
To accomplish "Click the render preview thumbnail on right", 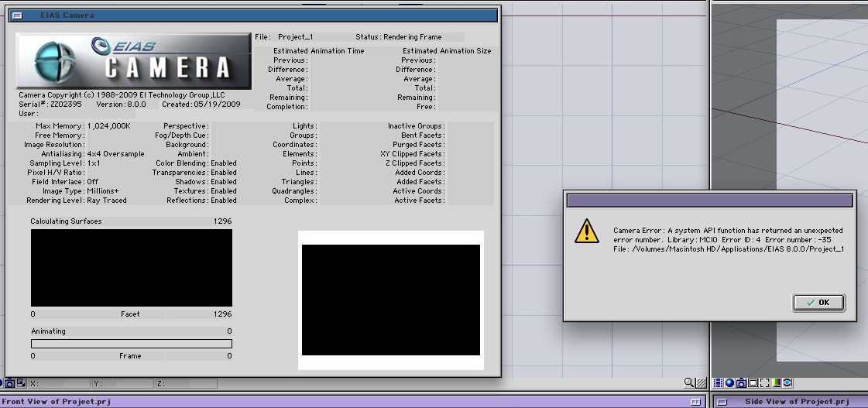I will [x=390, y=300].
